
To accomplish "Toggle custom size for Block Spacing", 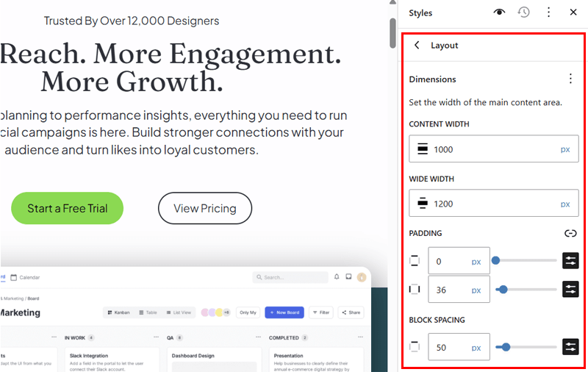I will coord(570,346).
